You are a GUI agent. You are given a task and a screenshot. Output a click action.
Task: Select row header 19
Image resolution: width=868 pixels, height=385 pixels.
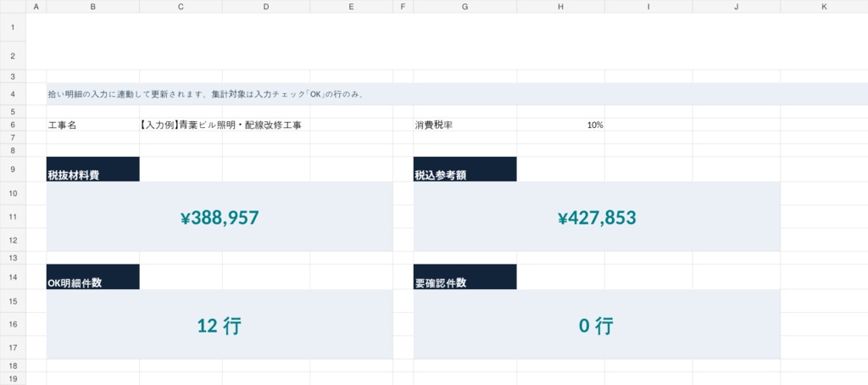point(14,378)
